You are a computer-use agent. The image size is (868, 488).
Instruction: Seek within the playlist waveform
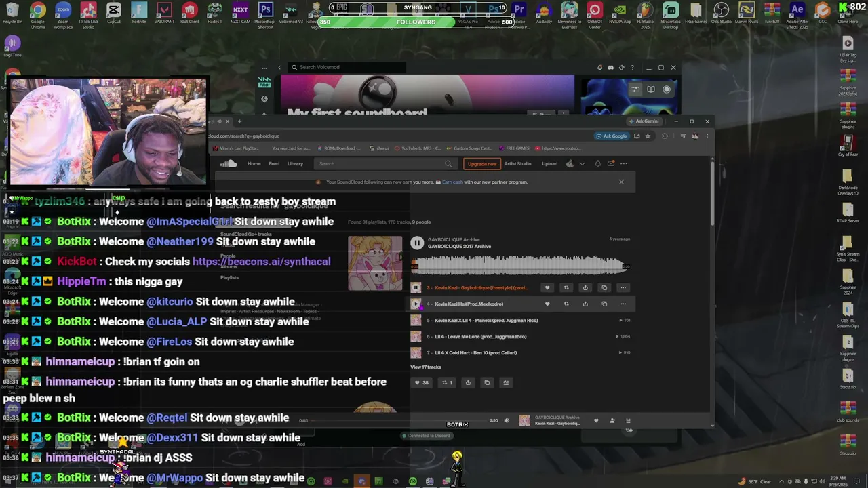pyautogui.click(x=520, y=266)
